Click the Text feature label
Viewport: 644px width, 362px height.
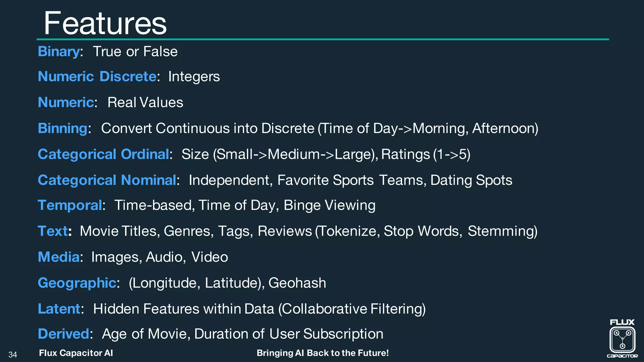(53, 231)
